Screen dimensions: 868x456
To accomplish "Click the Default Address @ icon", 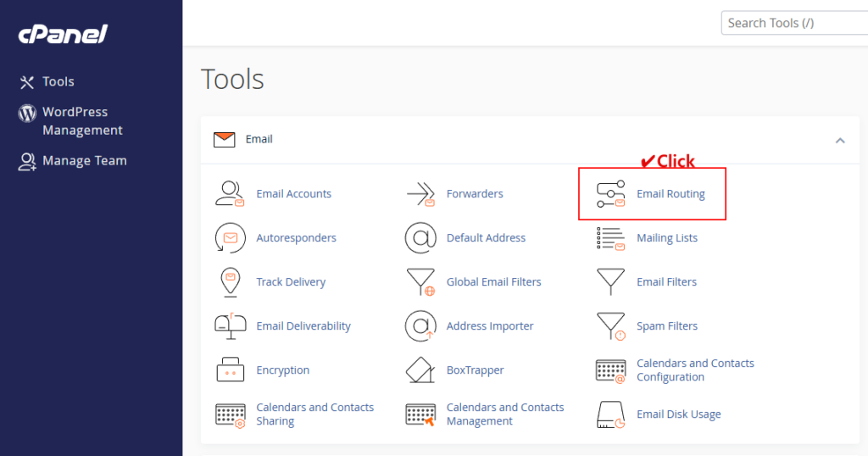I will point(420,238).
